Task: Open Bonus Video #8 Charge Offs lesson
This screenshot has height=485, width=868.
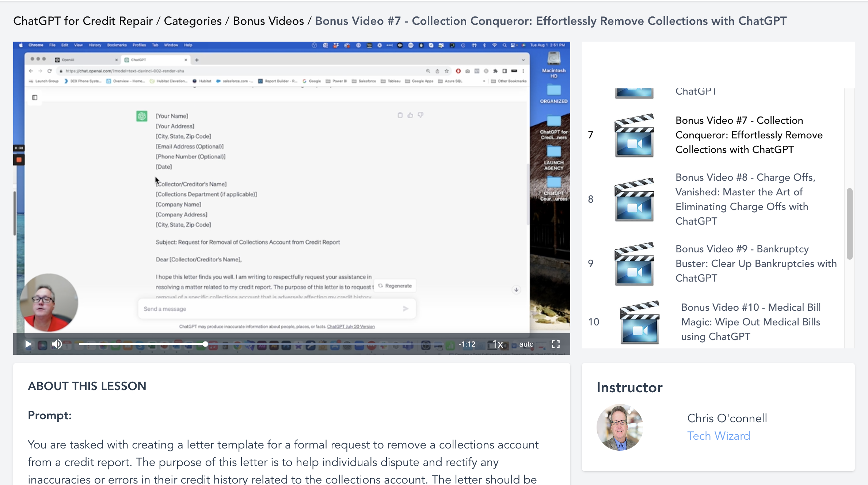Action: (746, 199)
